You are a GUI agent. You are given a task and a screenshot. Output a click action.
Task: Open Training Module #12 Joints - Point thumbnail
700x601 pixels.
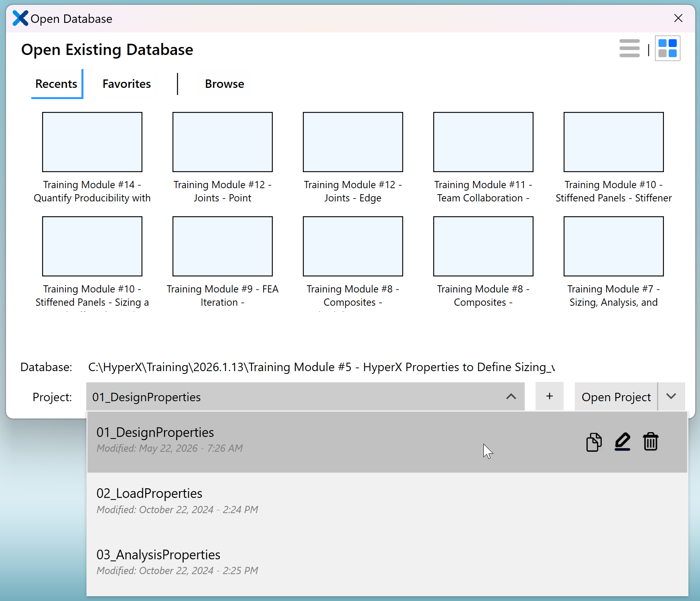click(x=223, y=142)
